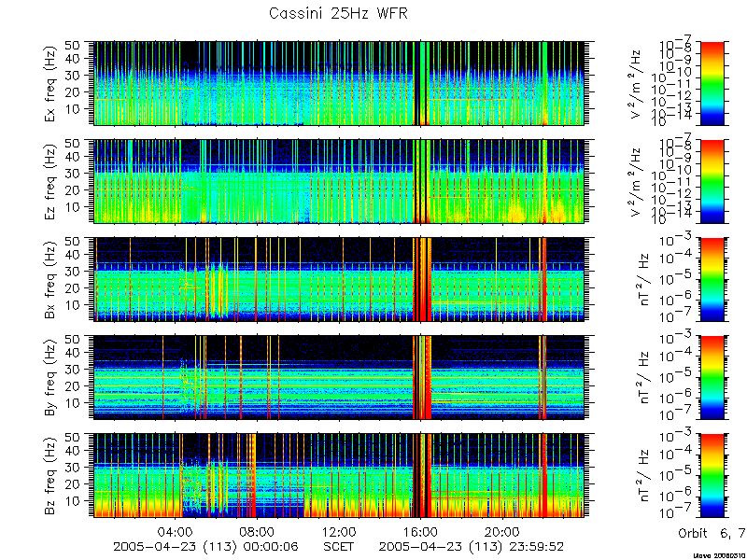Screen dimensions: 747x560
Task: Click the color bar beside the Bz panel
Action: pos(712,475)
